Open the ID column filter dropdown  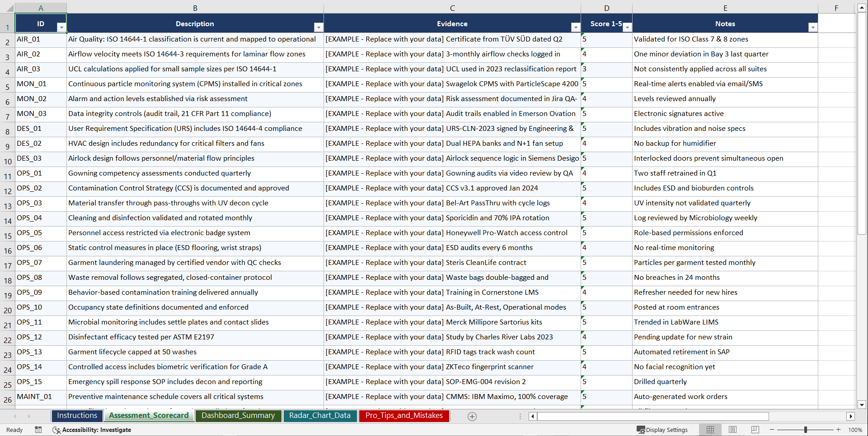[62, 28]
